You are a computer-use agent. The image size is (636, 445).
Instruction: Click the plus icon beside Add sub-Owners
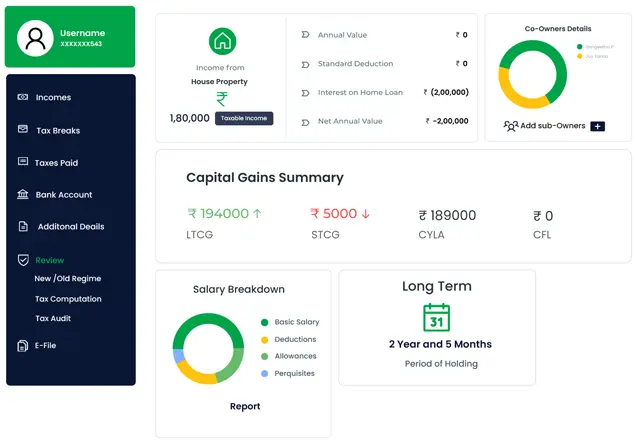tap(597, 126)
